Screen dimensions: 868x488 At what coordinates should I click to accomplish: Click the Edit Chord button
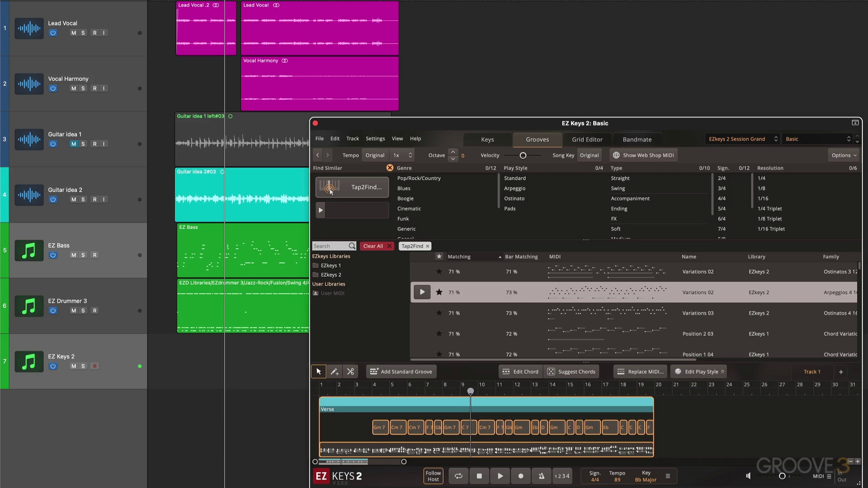[x=520, y=371]
